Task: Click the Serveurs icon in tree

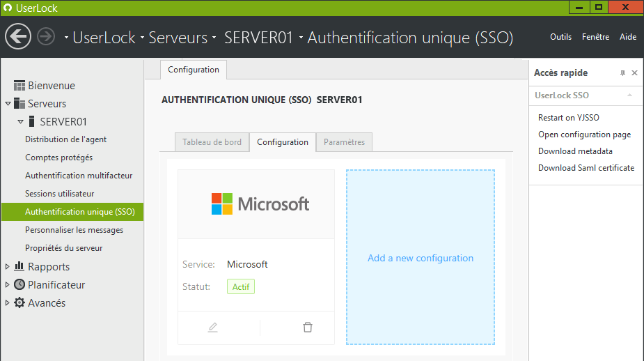Action: [x=19, y=104]
